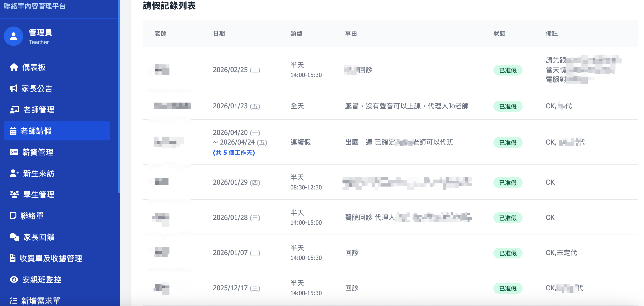Click the 日期 column header
Image resolution: width=644 pixels, height=306 pixels.
219,34
